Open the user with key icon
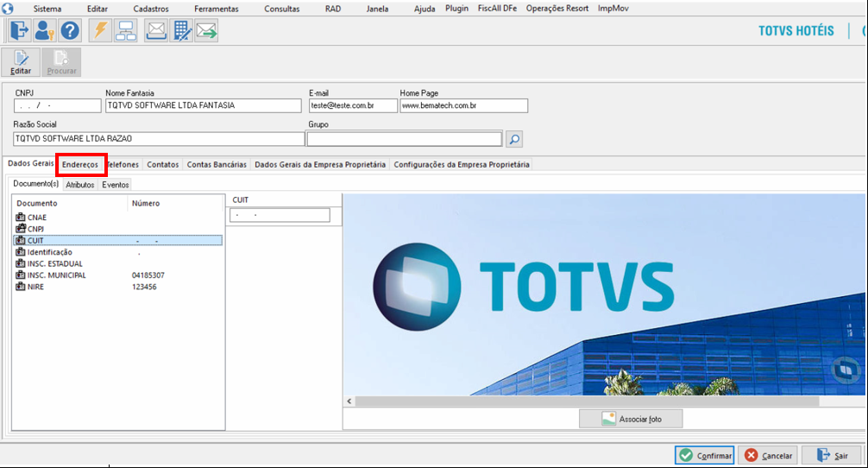The image size is (868, 468). pyautogui.click(x=44, y=30)
